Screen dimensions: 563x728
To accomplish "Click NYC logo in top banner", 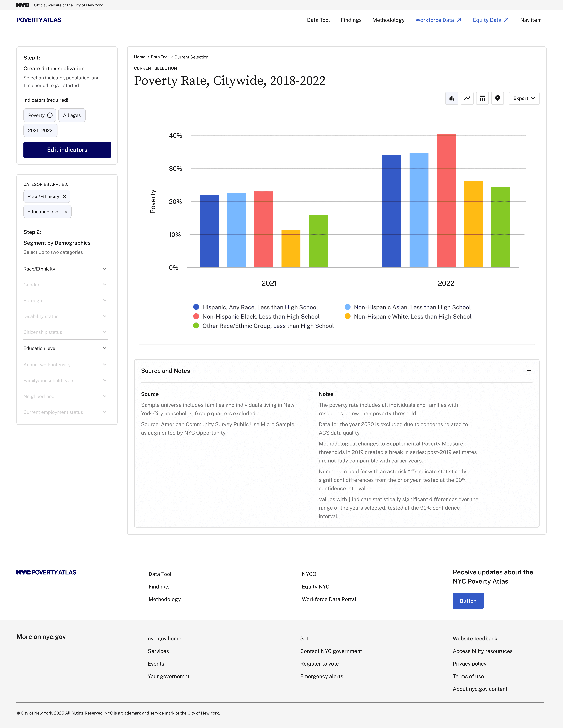I will tap(23, 5).
